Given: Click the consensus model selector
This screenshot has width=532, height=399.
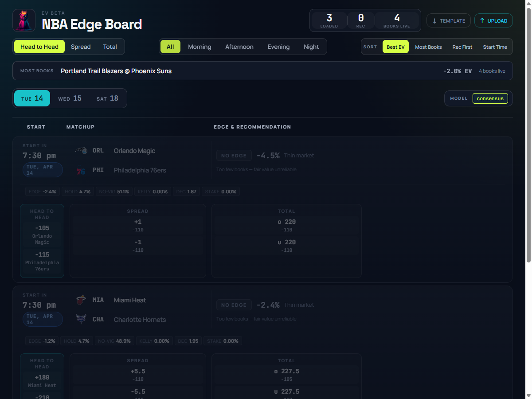Looking at the screenshot, I should [x=490, y=98].
